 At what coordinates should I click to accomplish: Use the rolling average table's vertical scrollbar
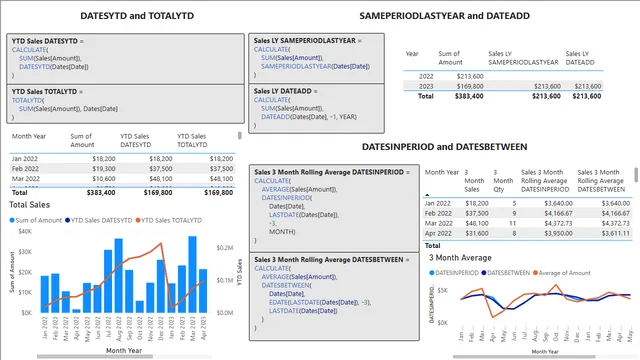point(636,175)
